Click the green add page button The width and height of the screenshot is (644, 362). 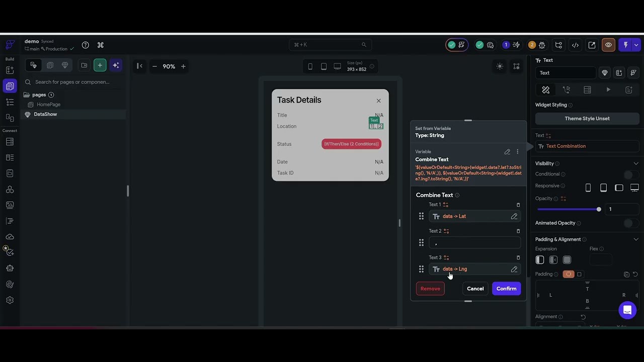pos(100,66)
